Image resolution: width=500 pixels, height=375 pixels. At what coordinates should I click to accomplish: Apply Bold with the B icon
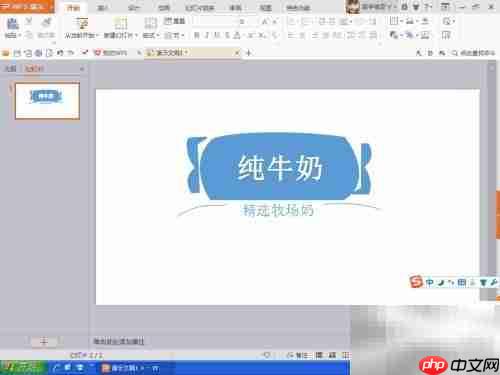tap(197, 35)
